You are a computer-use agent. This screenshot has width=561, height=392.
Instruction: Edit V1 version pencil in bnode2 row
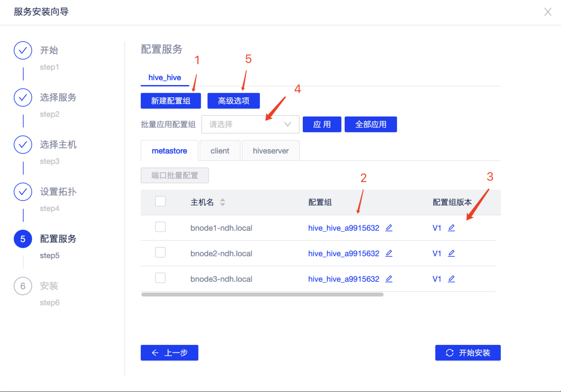pos(451,253)
